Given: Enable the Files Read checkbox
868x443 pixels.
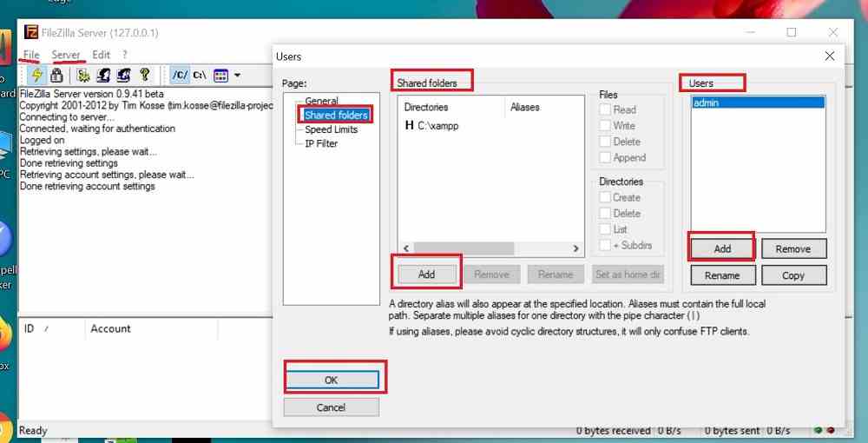Looking at the screenshot, I should click(605, 109).
